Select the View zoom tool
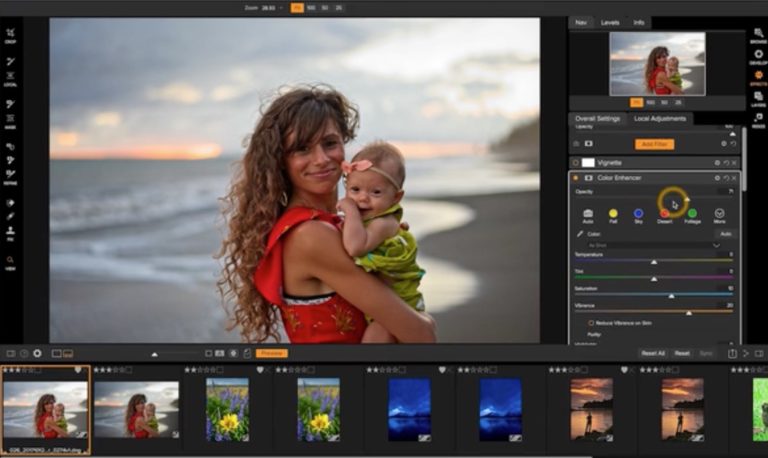 (x=10, y=263)
